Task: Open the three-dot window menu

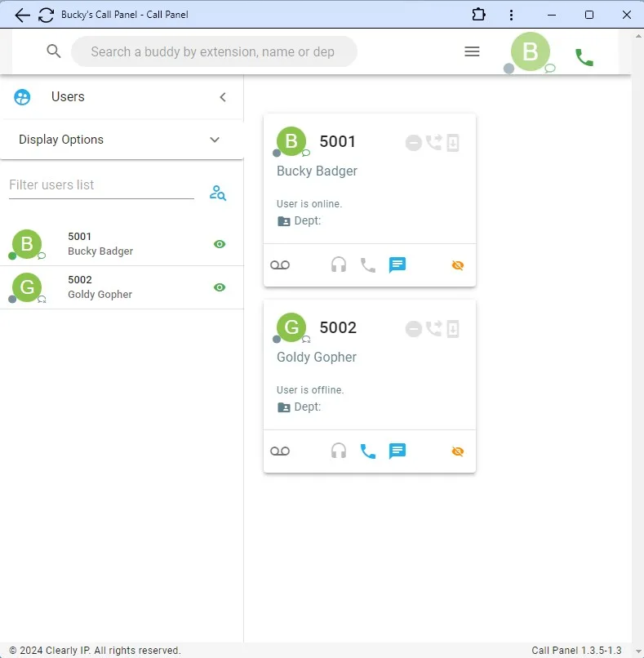Action: (511, 16)
